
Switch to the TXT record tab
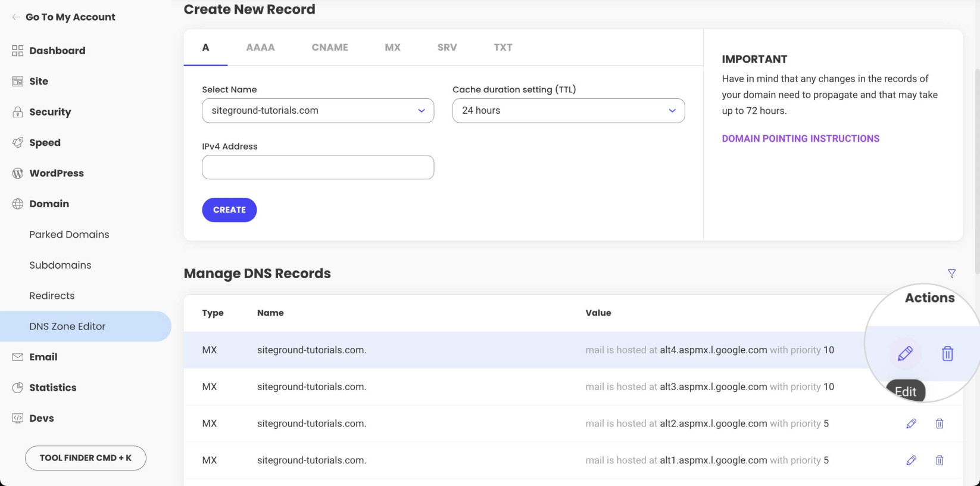click(x=503, y=48)
